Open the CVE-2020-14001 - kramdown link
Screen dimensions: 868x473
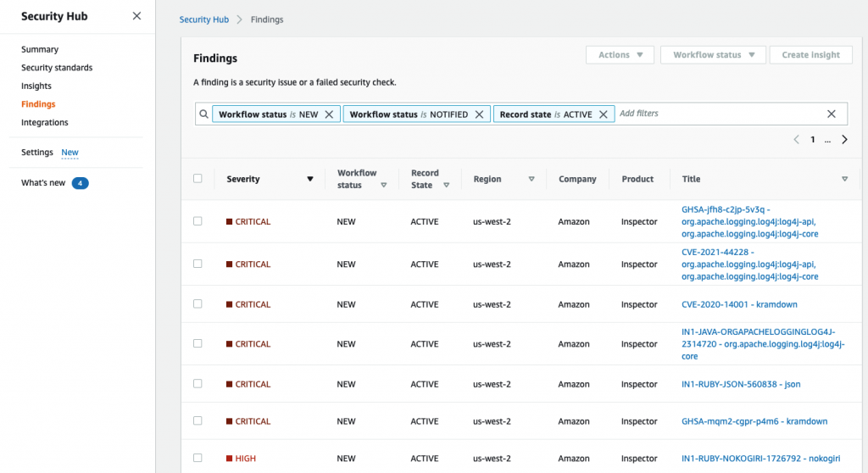[739, 304]
